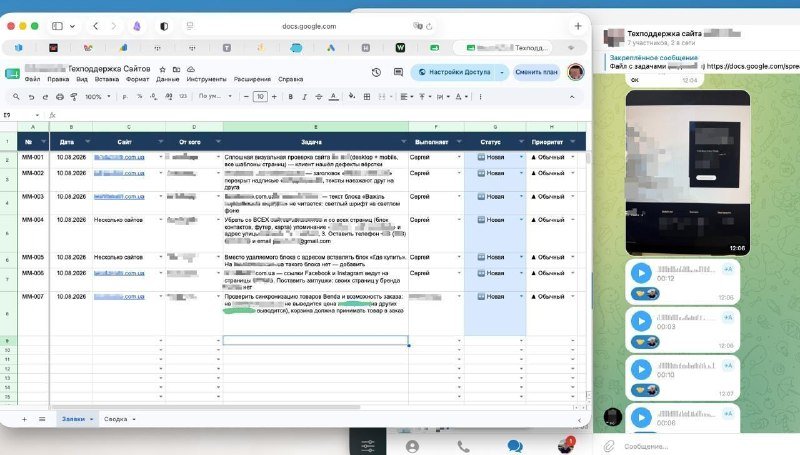Play the 00:12 voice message
The image size is (800, 455).
[641, 273]
